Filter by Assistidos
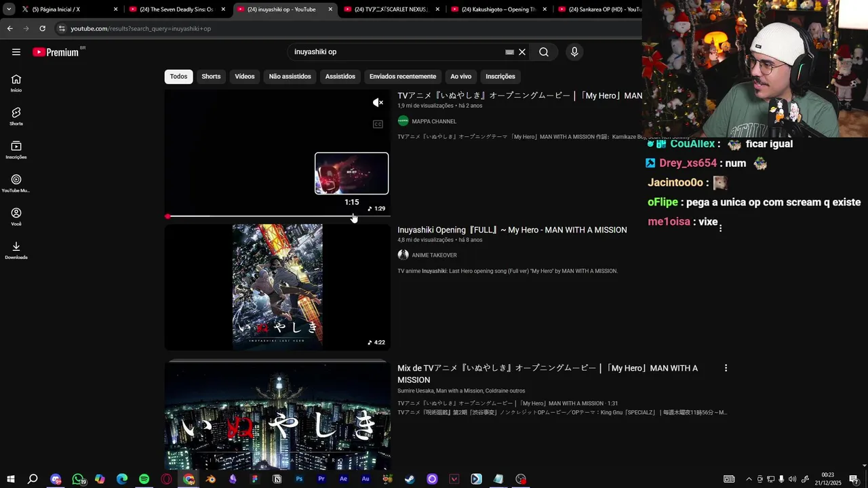This screenshot has width=868, height=488. (x=340, y=77)
